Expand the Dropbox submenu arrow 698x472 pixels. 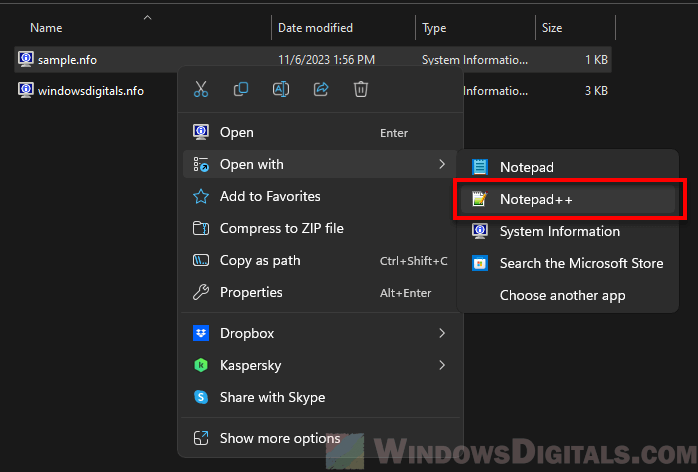442,333
